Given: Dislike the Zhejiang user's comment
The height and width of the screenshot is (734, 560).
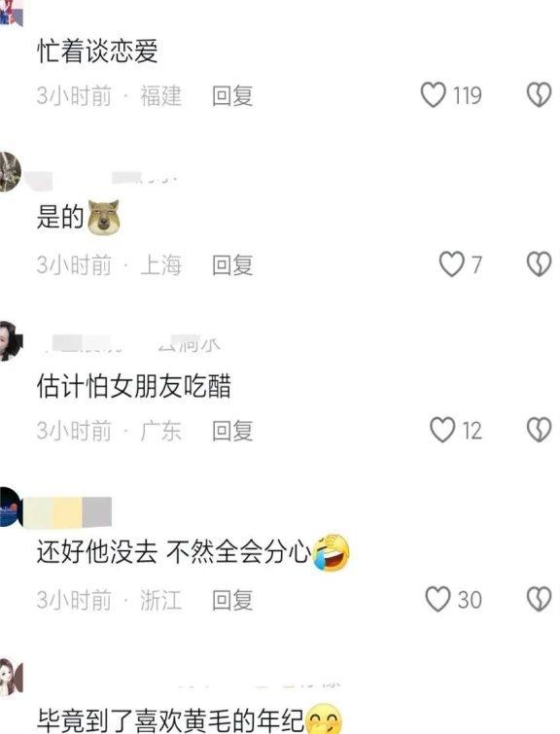Looking at the screenshot, I should pos(540,599).
